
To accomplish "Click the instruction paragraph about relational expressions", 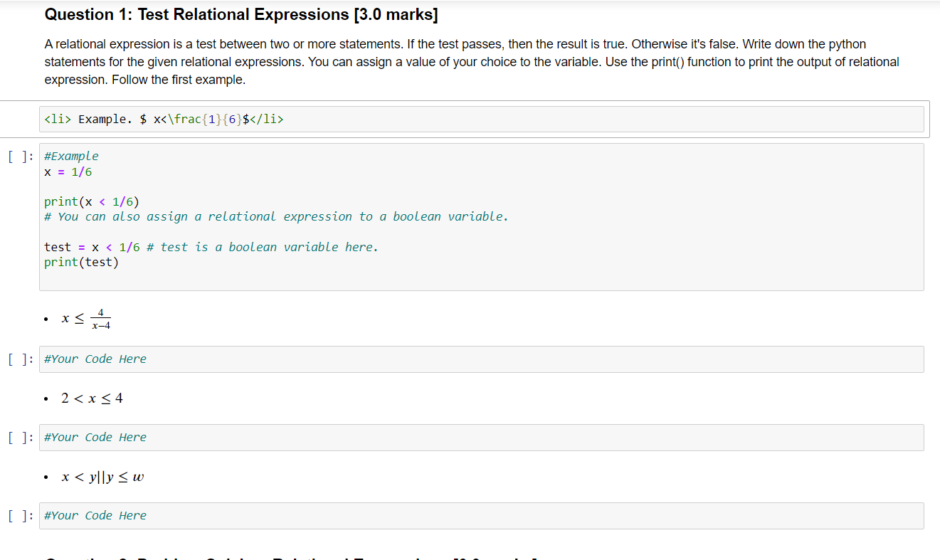I will click(x=470, y=61).
